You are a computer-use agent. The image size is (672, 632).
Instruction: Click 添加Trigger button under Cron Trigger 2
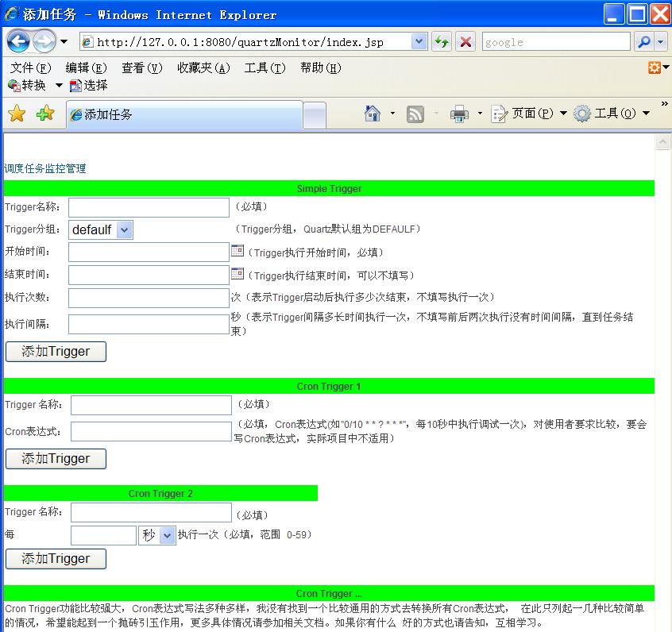click(56, 559)
